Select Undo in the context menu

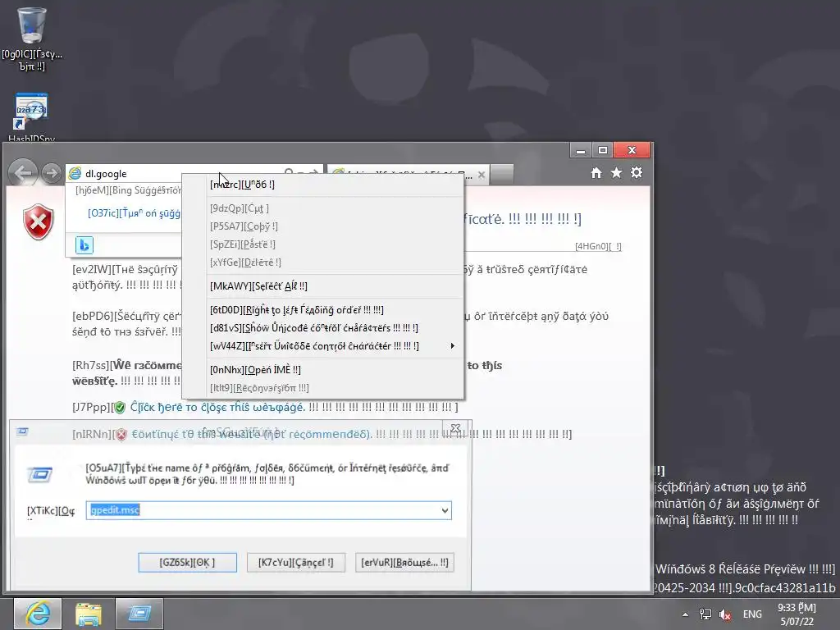(x=322, y=185)
